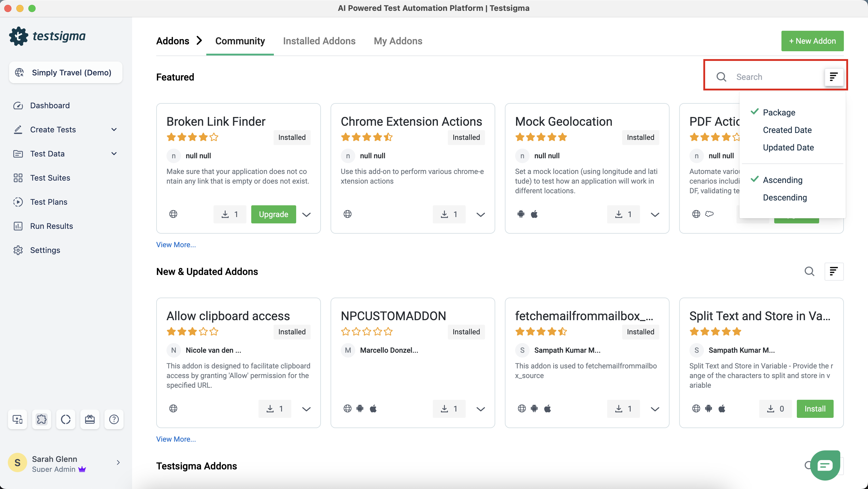Click download count on Mock Geolocation

coord(623,214)
